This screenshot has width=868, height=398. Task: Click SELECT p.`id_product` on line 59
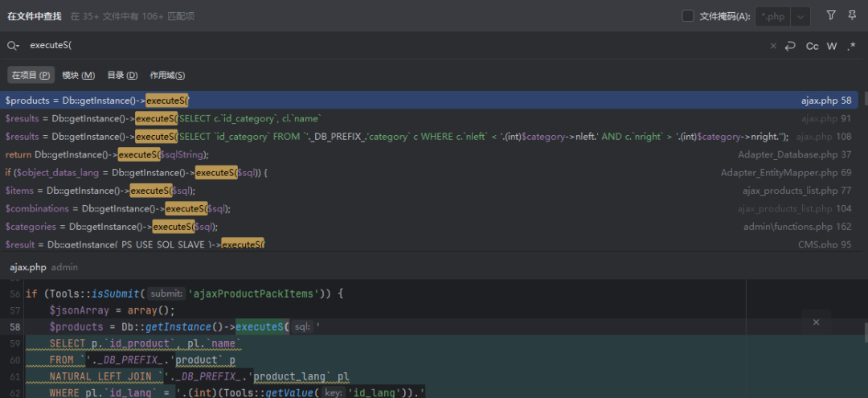pos(113,344)
